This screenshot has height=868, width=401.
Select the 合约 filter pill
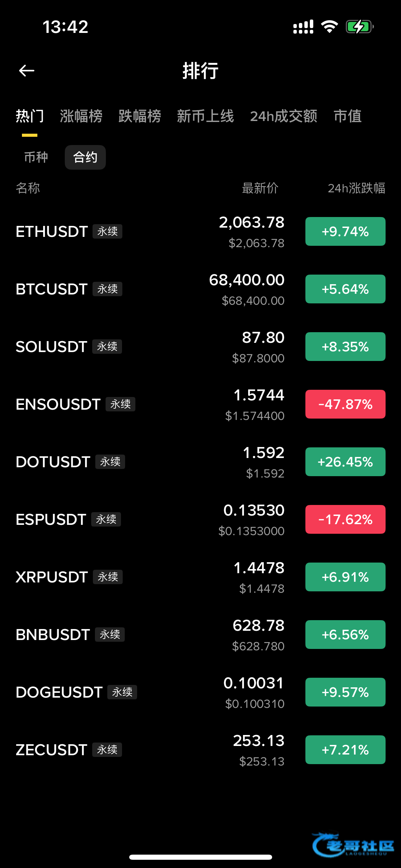85,157
